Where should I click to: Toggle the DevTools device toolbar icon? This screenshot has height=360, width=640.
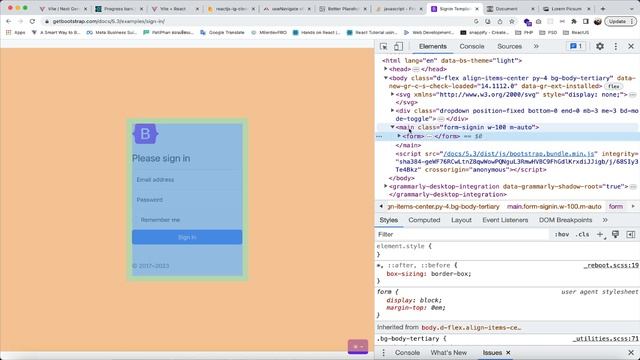(x=398, y=47)
